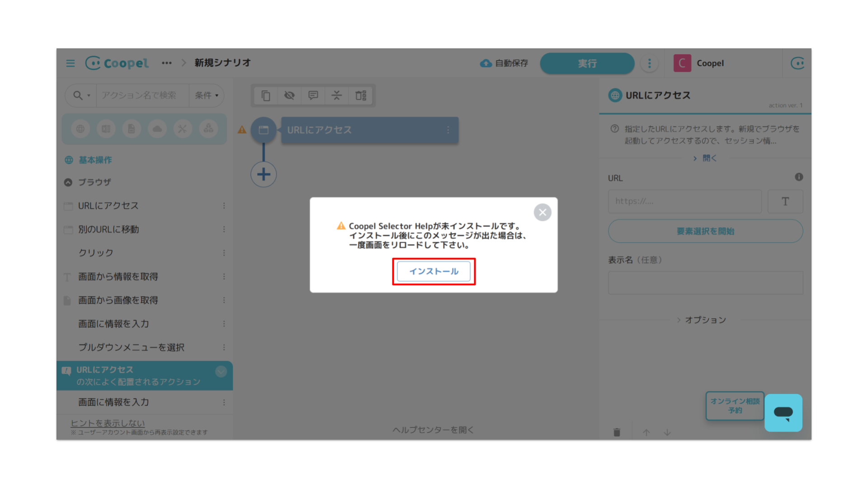Open options for 画面から情報を取得
The width and height of the screenshot is (868, 488).
[224, 277]
